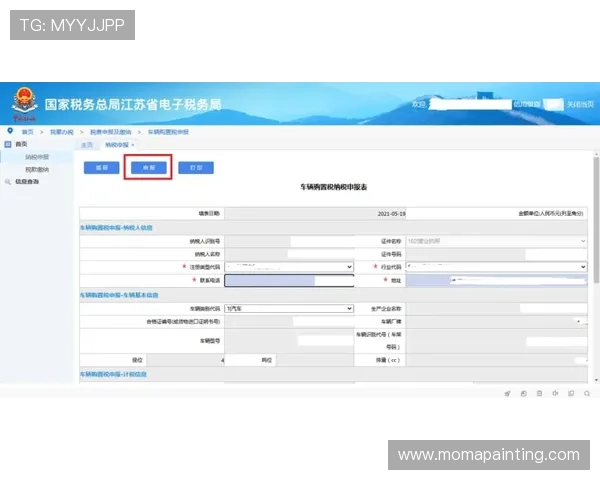Viewport: 600px width, 480px height.
Task: Click the rocket icon in the bottom bar
Action: coord(507,393)
